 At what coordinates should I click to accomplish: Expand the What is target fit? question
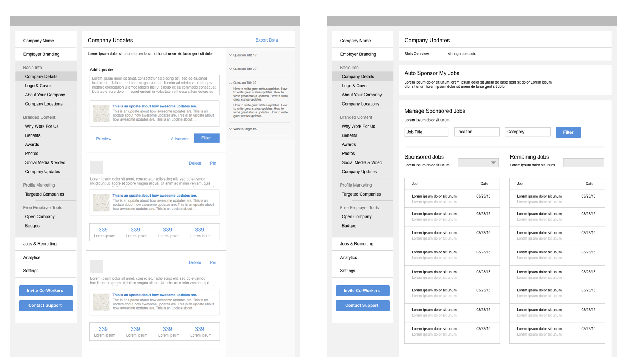[x=245, y=129]
